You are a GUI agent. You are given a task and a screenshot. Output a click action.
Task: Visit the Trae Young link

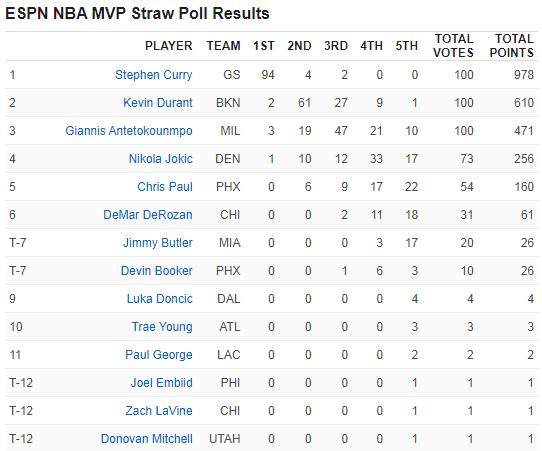click(162, 327)
